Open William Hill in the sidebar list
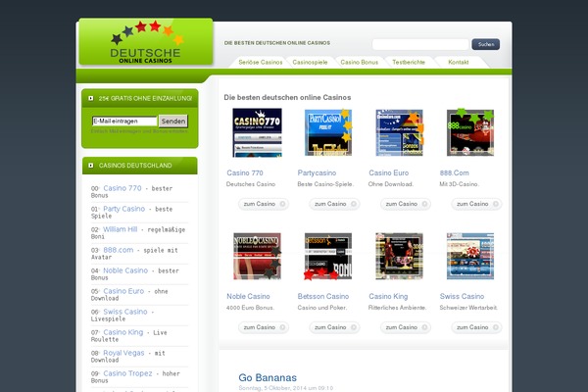This screenshot has height=392, width=588. 121,229
